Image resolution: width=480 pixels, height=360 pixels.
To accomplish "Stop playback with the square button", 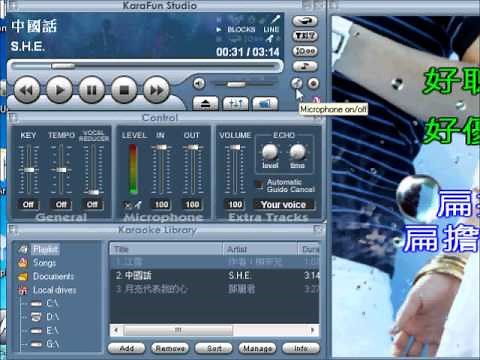I will (x=124, y=90).
